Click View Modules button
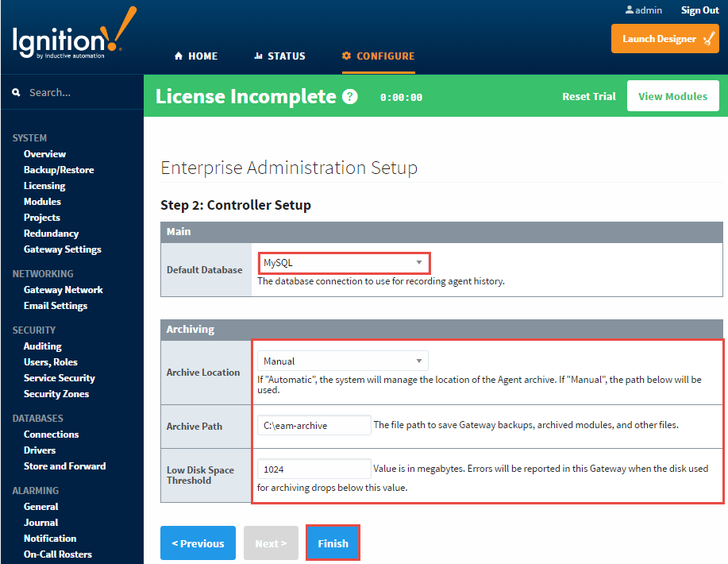 (x=672, y=96)
